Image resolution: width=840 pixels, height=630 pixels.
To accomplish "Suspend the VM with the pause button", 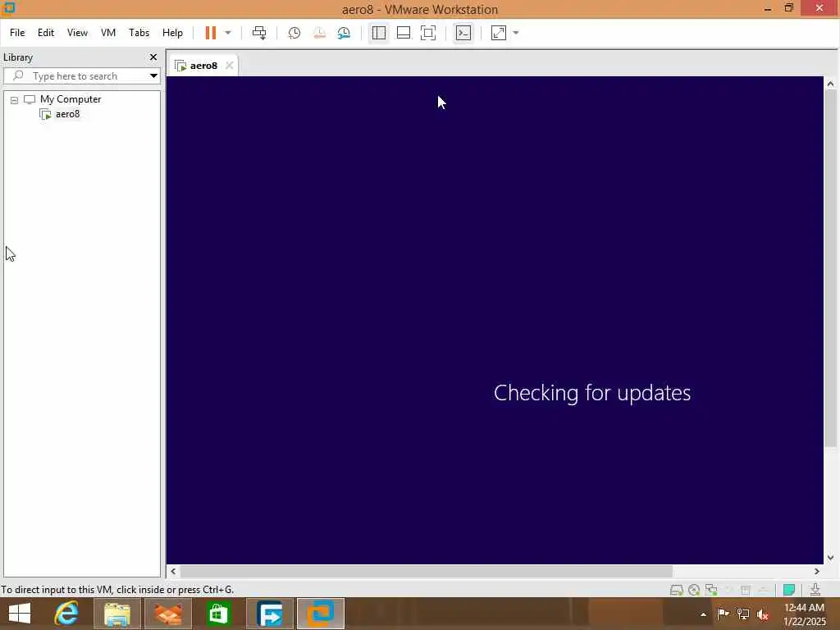I will [211, 33].
